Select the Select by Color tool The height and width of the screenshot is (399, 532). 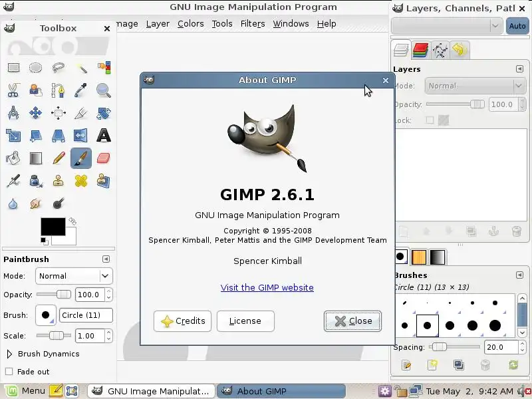104,68
